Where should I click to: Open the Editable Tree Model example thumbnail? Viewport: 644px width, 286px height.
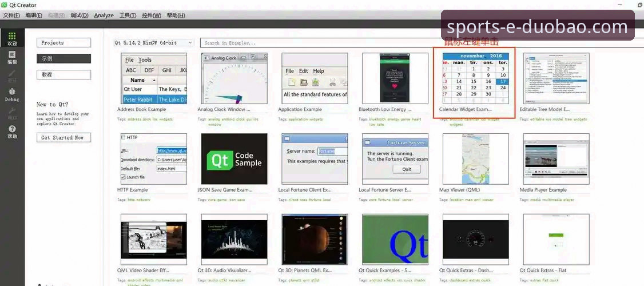(x=556, y=78)
